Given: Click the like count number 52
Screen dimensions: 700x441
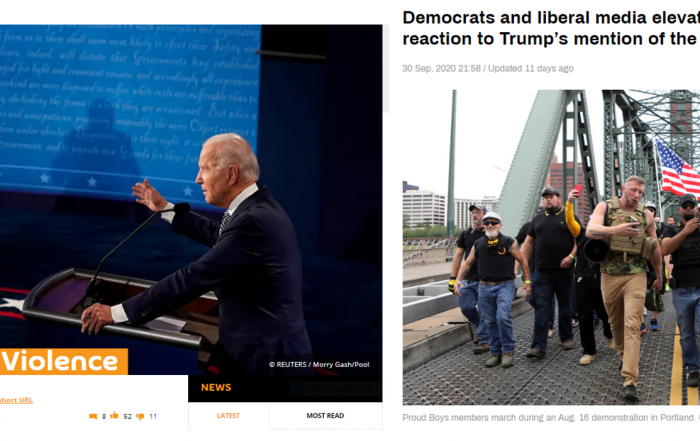Looking at the screenshot, I should click(x=127, y=416).
